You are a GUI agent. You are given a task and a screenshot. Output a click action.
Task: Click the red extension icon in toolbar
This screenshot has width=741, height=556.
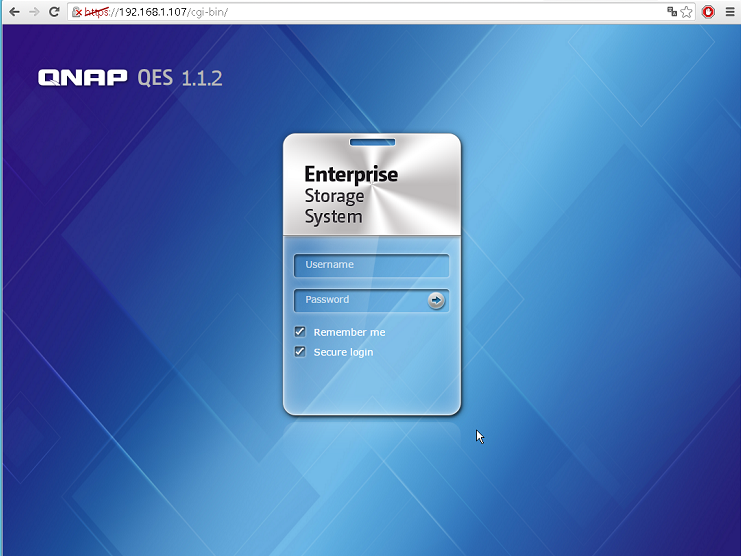pos(708,12)
